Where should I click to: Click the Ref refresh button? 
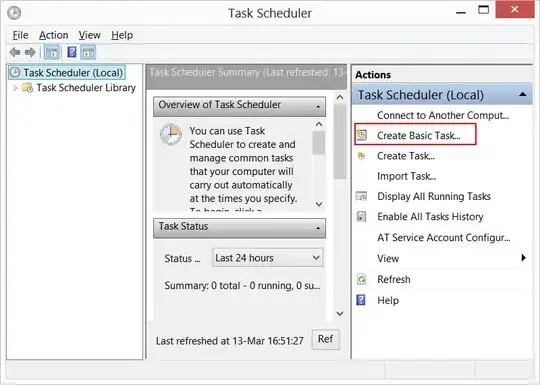325,339
